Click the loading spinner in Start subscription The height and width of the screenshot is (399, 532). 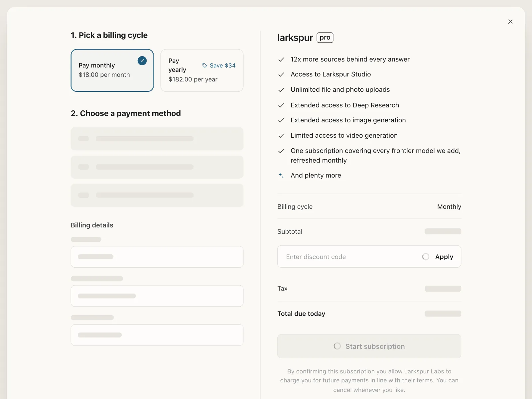click(337, 346)
